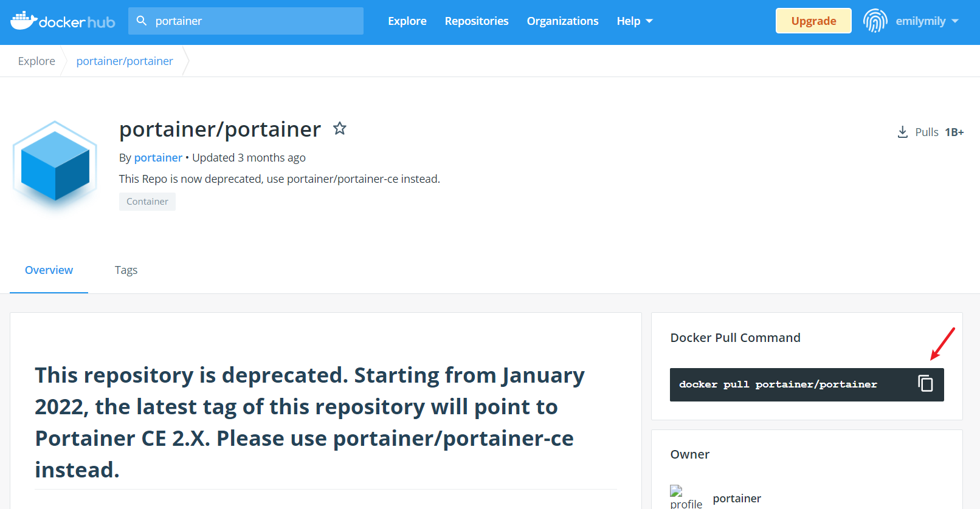Expand the emilymily account menu
This screenshot has height=509, width=980.
927,21
